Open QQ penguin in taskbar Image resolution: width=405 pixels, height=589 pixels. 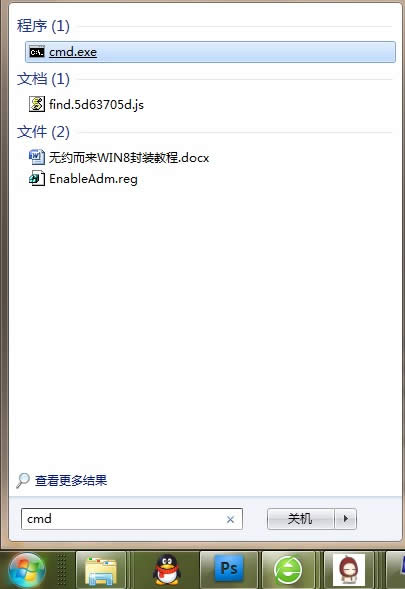pos(167,571)
